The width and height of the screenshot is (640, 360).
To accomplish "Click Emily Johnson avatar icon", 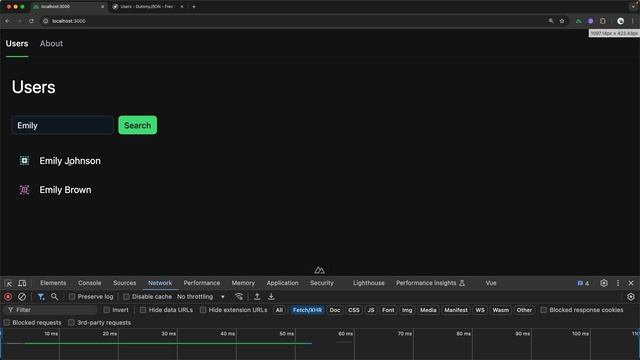I will pyautogui.click(x=24, y=161).
